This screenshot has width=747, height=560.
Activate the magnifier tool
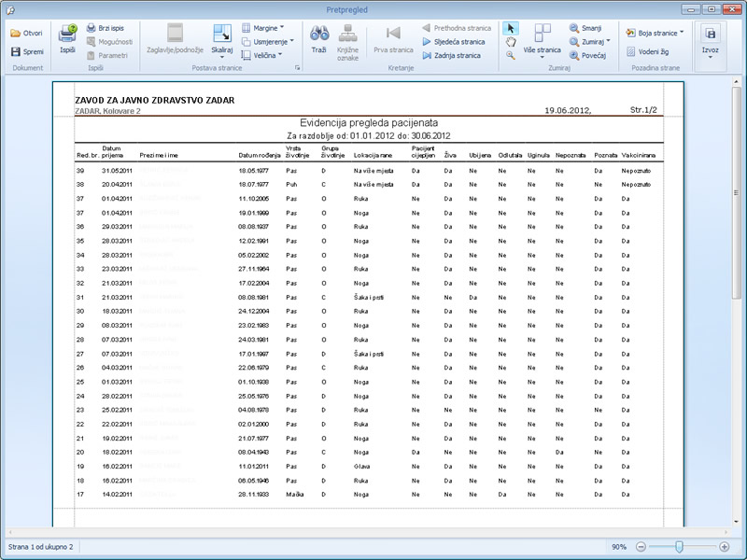click(510, 56)
